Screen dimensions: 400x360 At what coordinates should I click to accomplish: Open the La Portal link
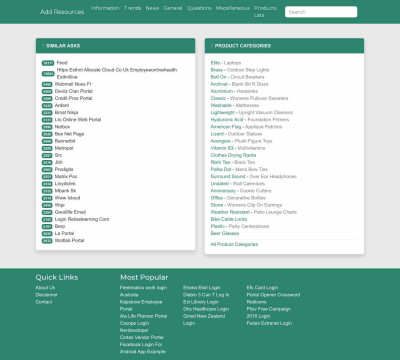pyautogui.click(x=64, y=233)
